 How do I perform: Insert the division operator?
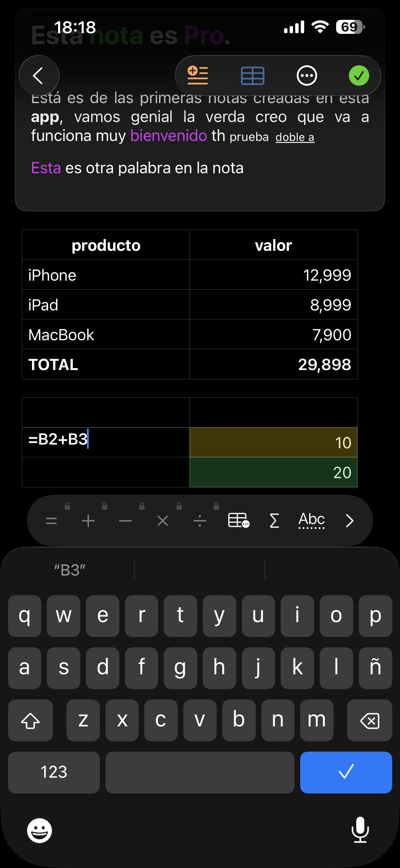(200, 521)
